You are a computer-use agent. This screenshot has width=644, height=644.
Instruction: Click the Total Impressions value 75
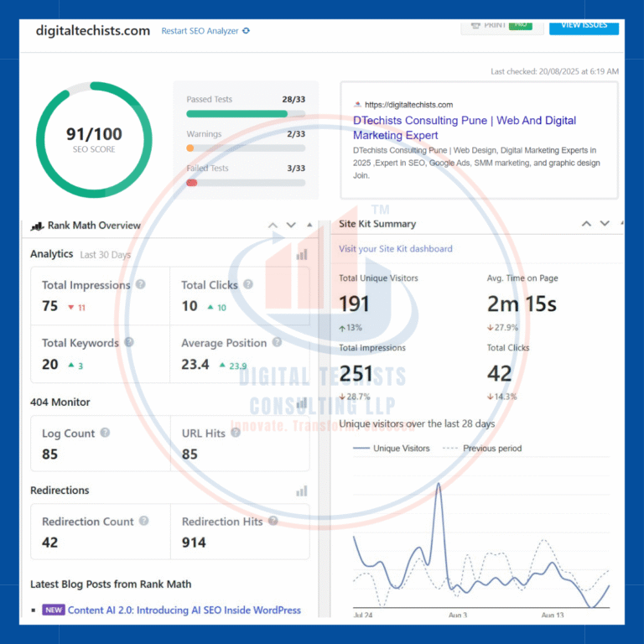point(49,306)
